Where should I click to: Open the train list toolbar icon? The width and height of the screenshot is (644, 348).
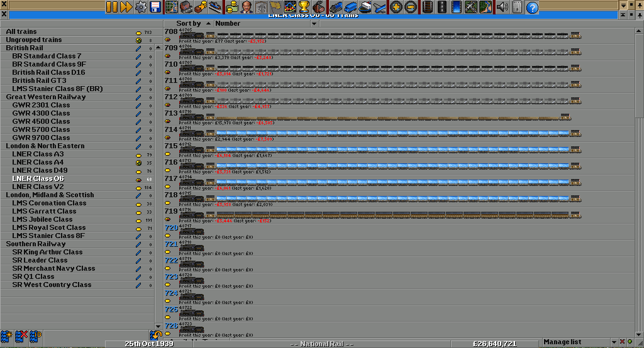[336, 7]
